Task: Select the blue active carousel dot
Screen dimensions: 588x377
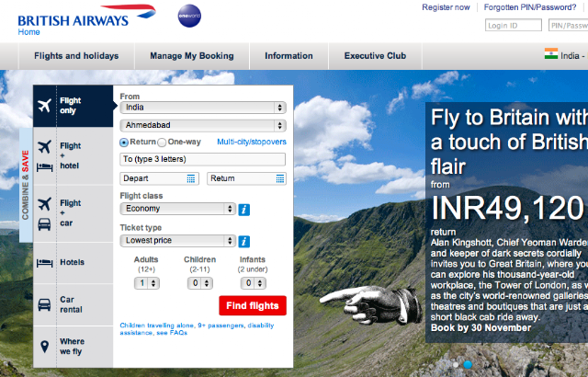Action: 468,364
